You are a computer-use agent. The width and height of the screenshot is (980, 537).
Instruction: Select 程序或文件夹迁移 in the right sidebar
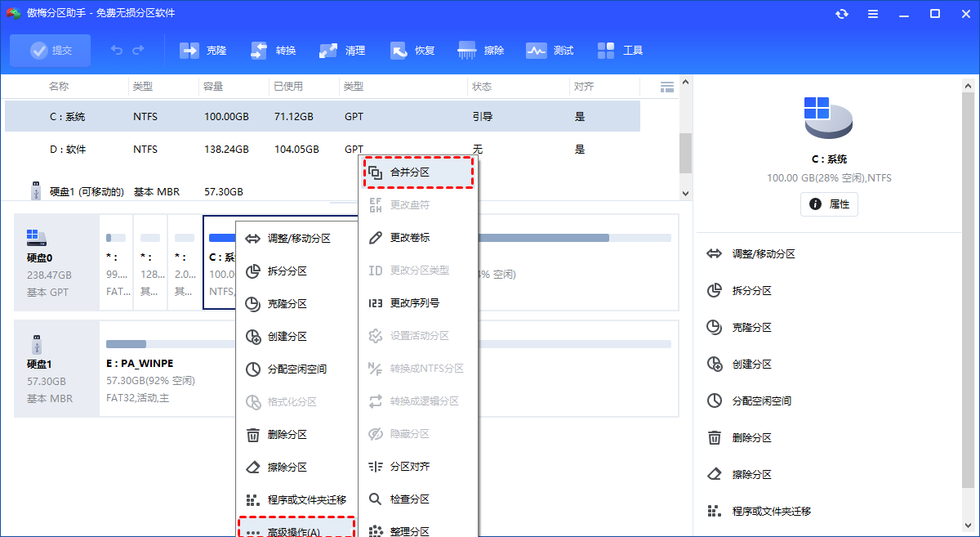coord(773,510)
